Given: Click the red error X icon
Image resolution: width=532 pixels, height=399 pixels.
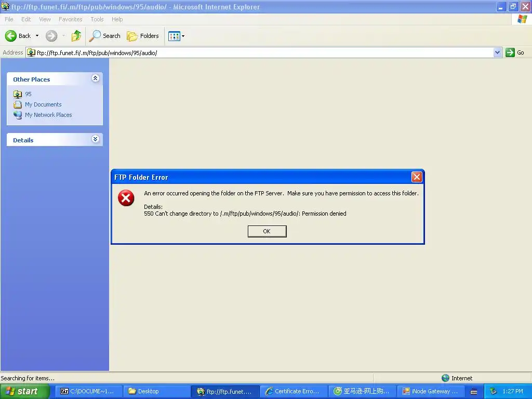Looking at the screenshot, I should [126, 198].
